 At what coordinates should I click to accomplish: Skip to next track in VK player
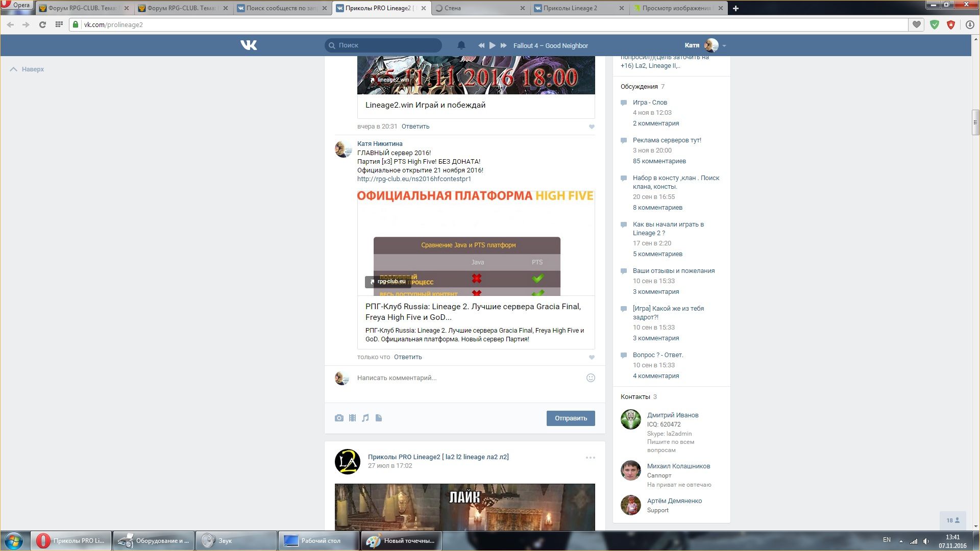pos(504,45)
